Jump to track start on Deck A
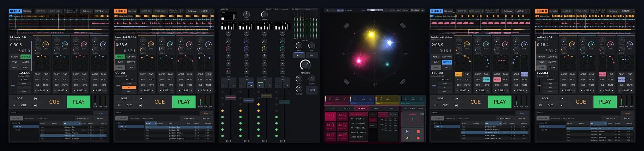Viewport: 644px width, 151px height. pyautogui.click(x=35, y=99)
